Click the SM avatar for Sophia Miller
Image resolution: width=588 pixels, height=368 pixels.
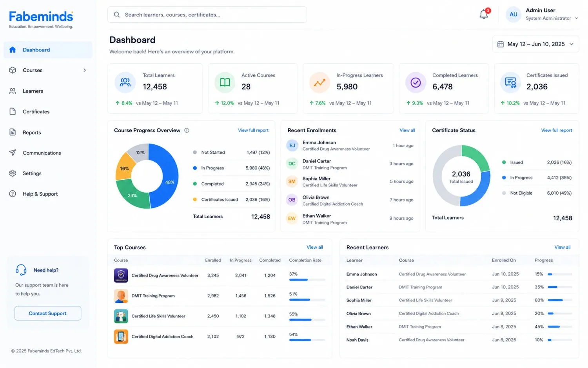point(292,181)
